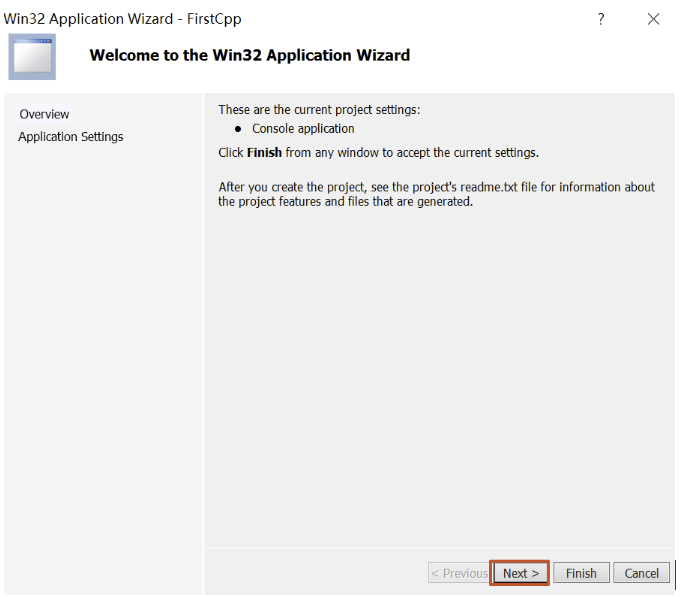Click the greyed-out < Previous button
The image size is (681, 597).
click(459, 573)
